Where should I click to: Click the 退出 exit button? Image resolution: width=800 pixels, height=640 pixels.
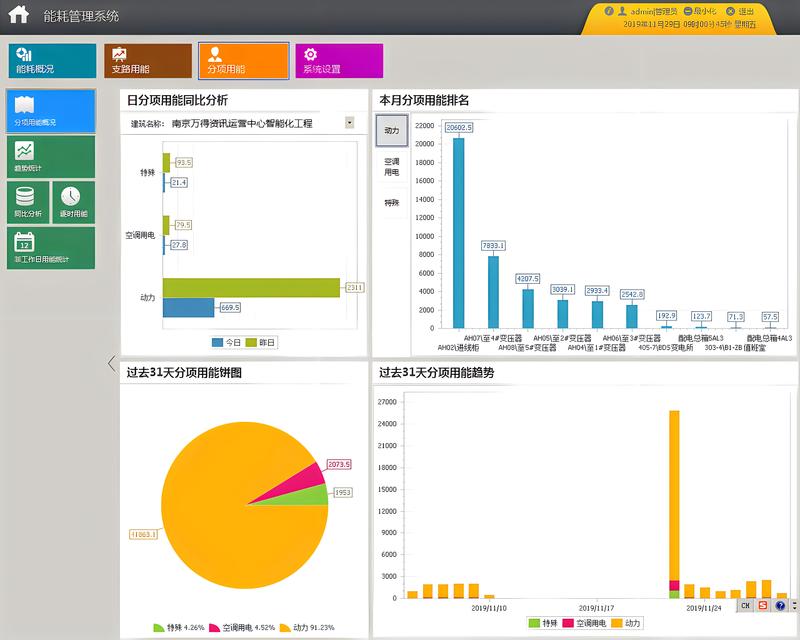(740, 11)
